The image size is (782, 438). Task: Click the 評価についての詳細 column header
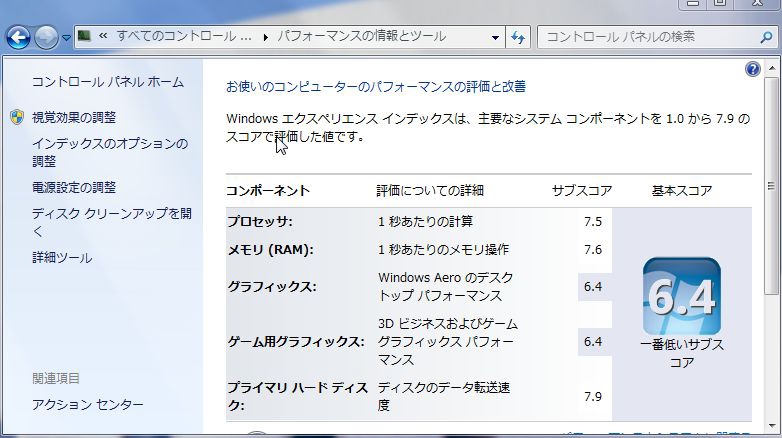point(430,191)
